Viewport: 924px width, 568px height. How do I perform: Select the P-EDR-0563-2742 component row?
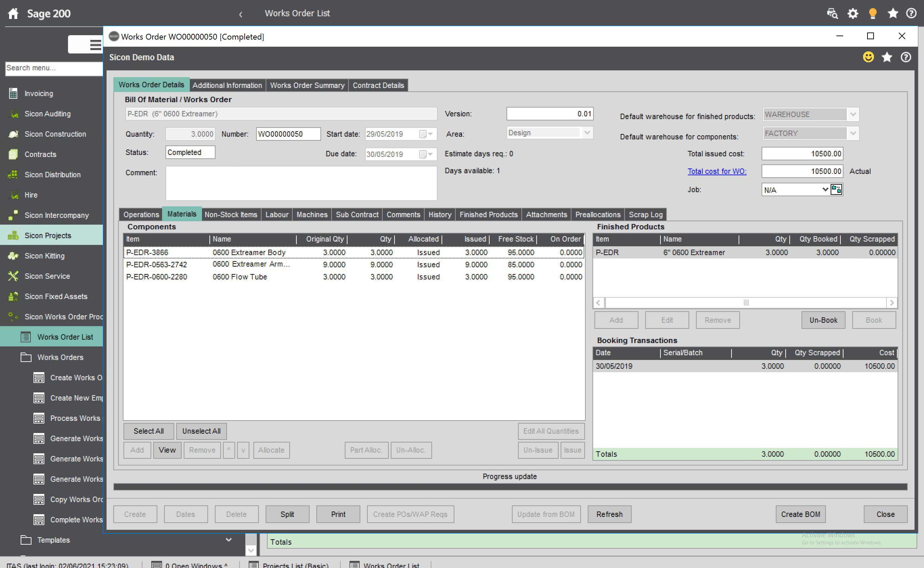pos(354,265)
